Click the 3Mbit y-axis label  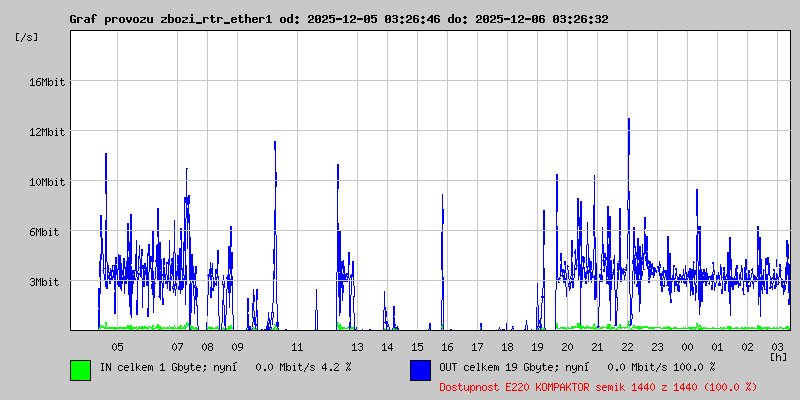tap(46, 282)
